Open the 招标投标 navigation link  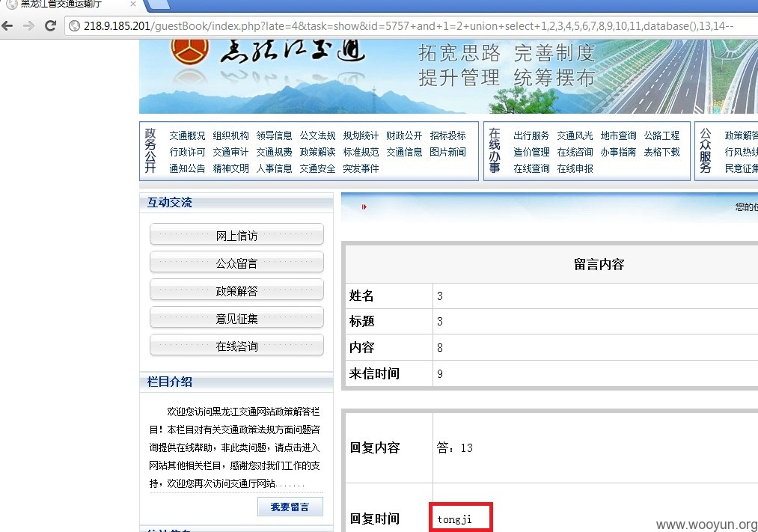point(447,135)
